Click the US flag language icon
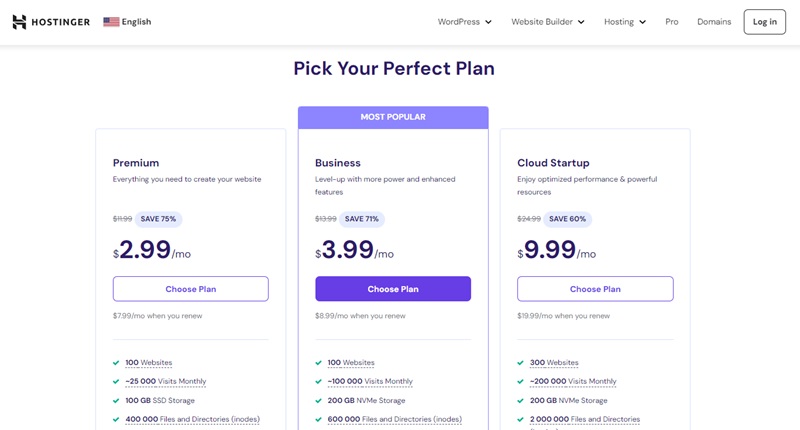This screenshot has height=430, width=800. coord(111,22)
